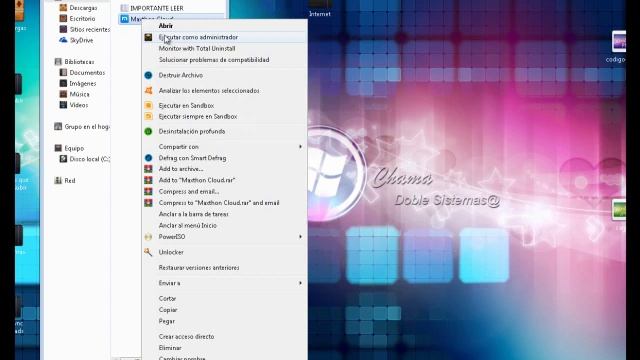Image resolution: width=640 pixels, height=360 pixels.
Task: Click the Grupo en el hogar icon
Action: pos(58,127)
